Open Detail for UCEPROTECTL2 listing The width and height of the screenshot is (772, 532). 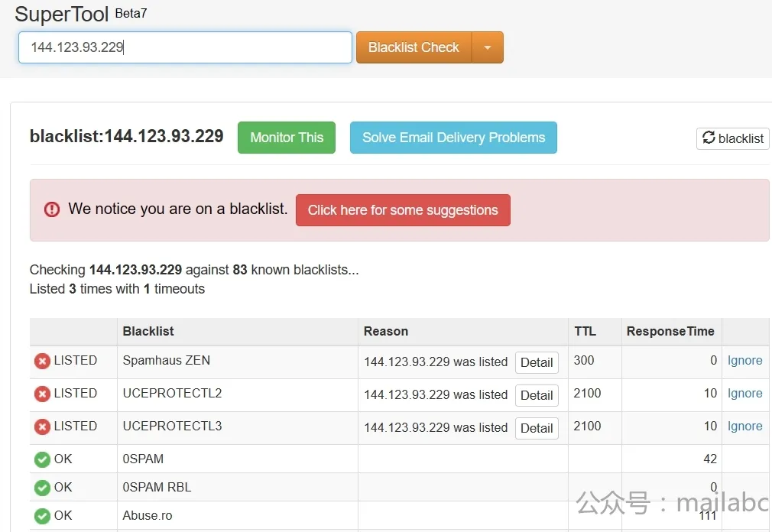click(x=537, y=396)
